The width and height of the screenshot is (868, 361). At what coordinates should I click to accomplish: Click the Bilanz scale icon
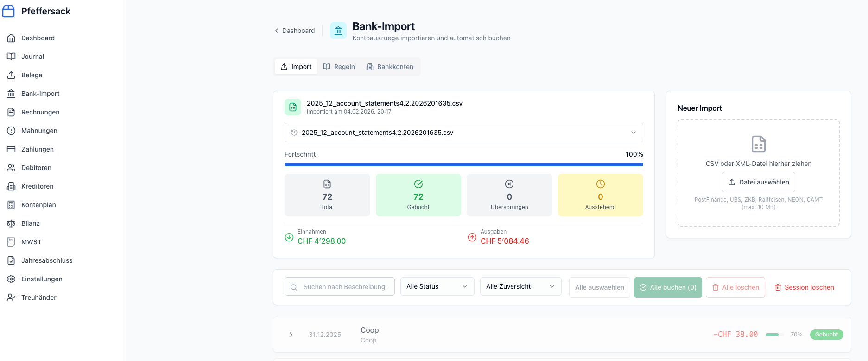11,223
